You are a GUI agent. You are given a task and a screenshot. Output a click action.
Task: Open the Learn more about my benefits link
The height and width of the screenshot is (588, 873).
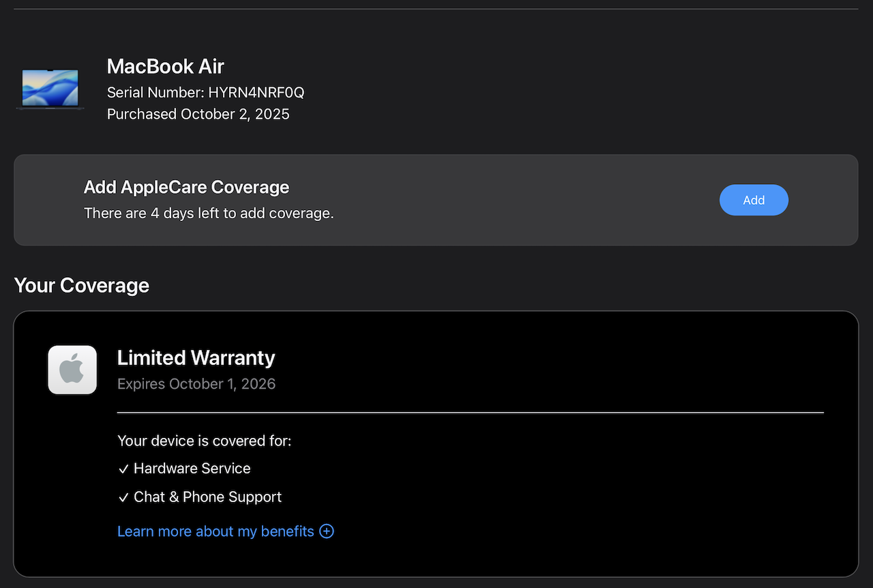(216, 531)
